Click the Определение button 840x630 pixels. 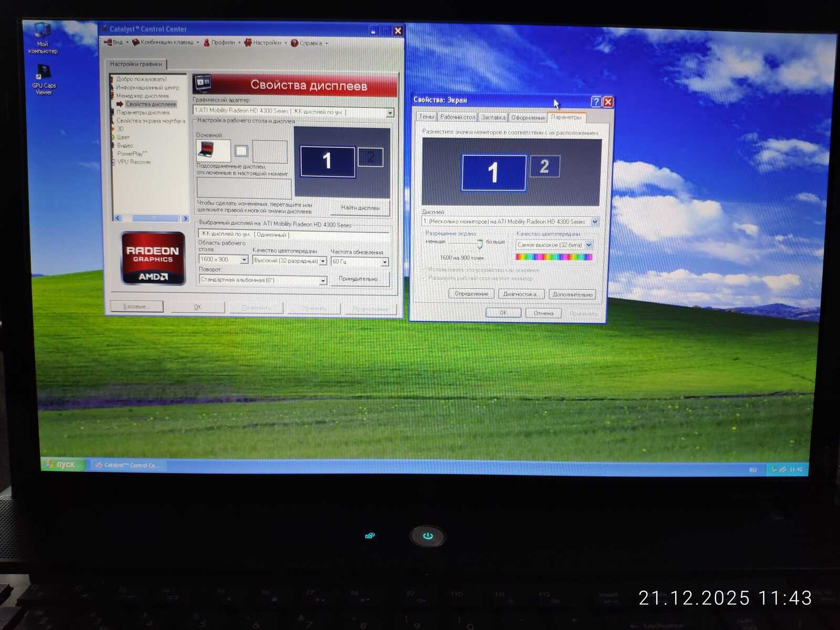pos(471,294)
